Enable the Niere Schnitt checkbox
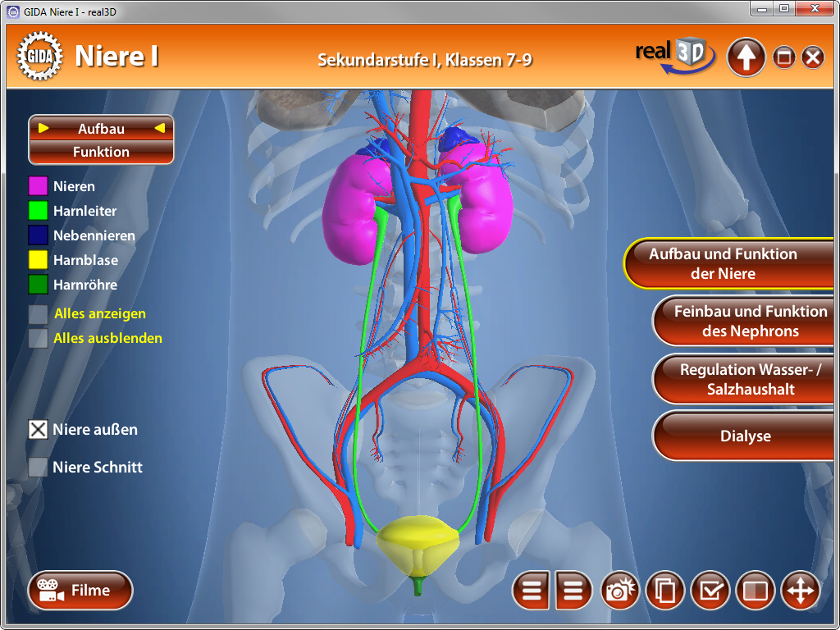This screenshot has height=630, width=840. click(38, 467)
